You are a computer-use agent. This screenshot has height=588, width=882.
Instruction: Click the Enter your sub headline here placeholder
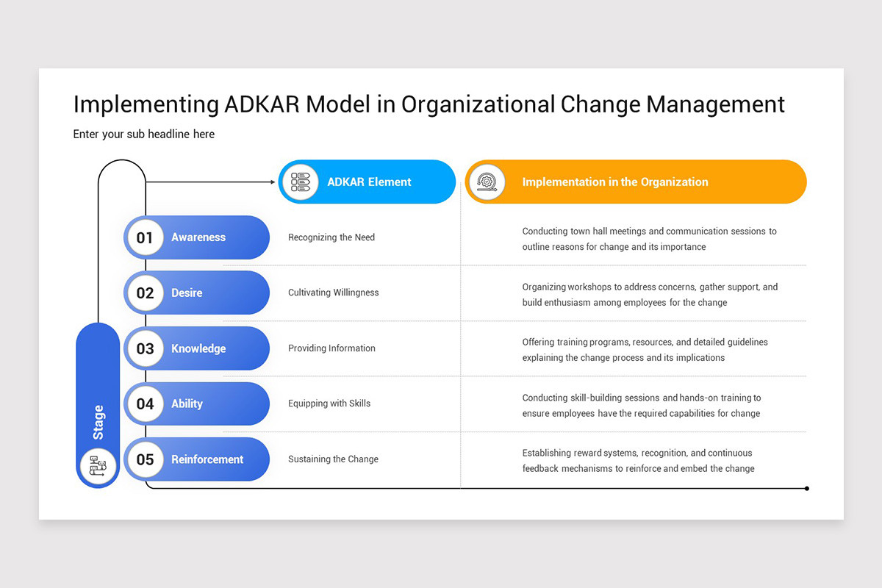tap(144, 134)
